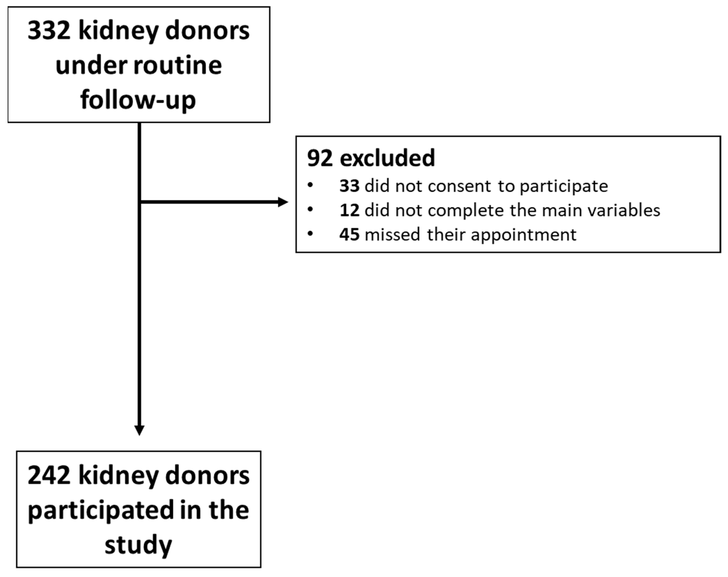Click the number 242 in the bottom box
This screenshot has height=577, width=728.
(x=49, y=476)
